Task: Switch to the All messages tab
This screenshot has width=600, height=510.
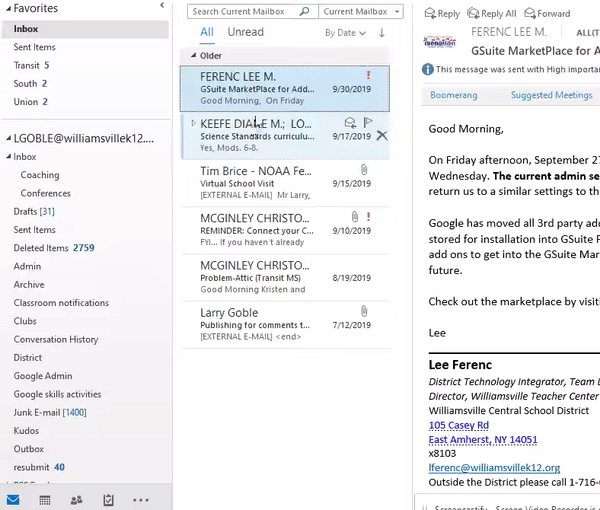Action: 207,32
